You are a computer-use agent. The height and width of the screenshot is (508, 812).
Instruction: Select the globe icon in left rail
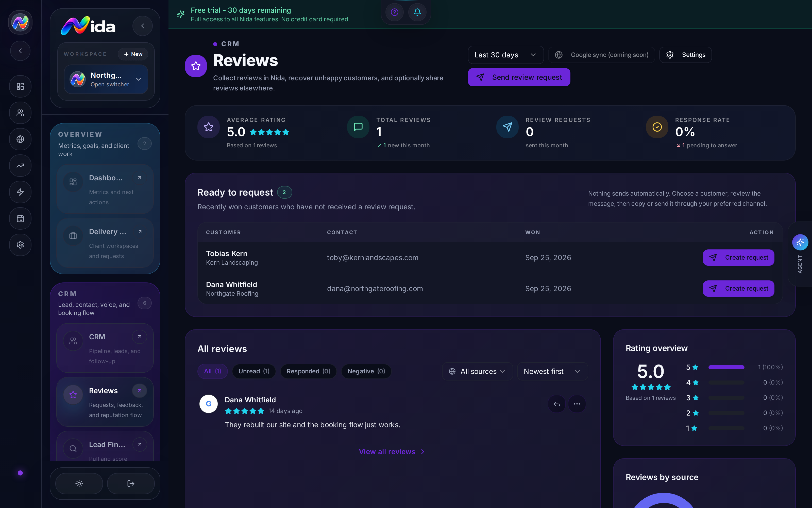[x=21, y=139]
